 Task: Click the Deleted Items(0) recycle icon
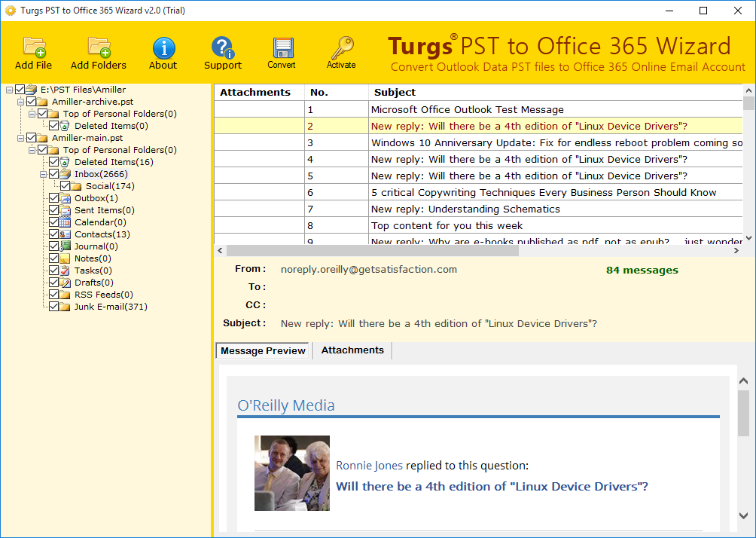tap(66, 125)
